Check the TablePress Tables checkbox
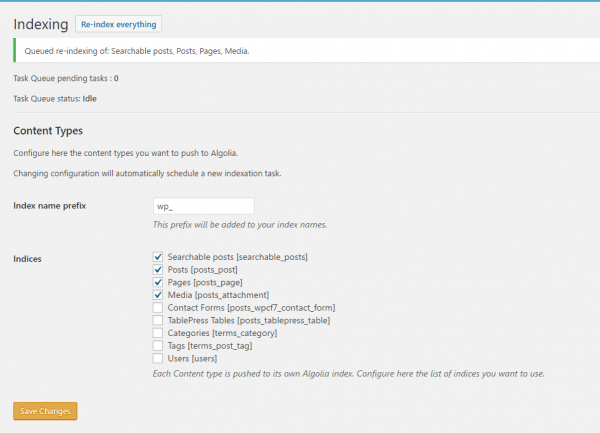This screenshot has height=433, width=600. [158, 320]
